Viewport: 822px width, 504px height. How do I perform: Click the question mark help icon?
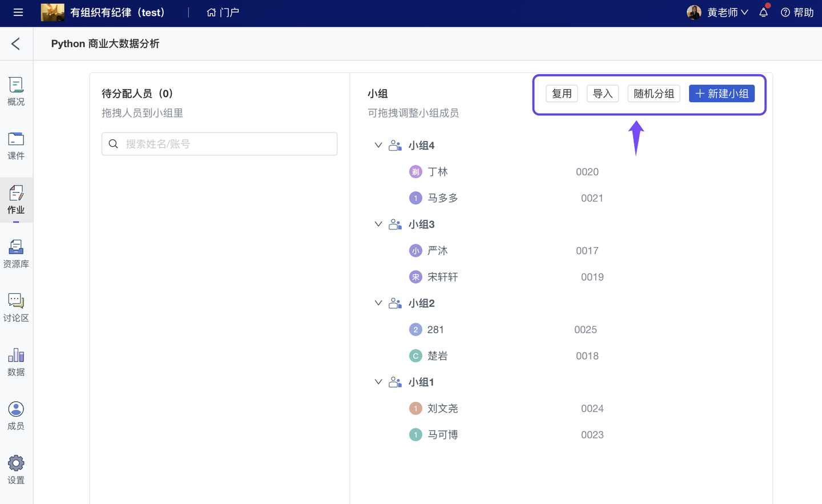(x=785, y=13)
